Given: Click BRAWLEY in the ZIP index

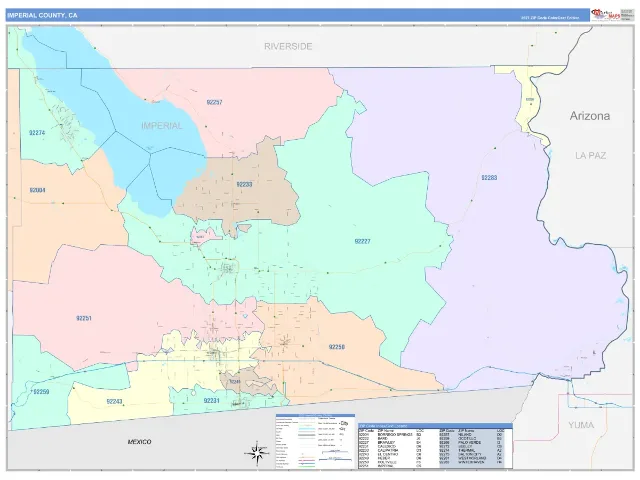Looking at the screenshot, I should (x=386, y=442).
